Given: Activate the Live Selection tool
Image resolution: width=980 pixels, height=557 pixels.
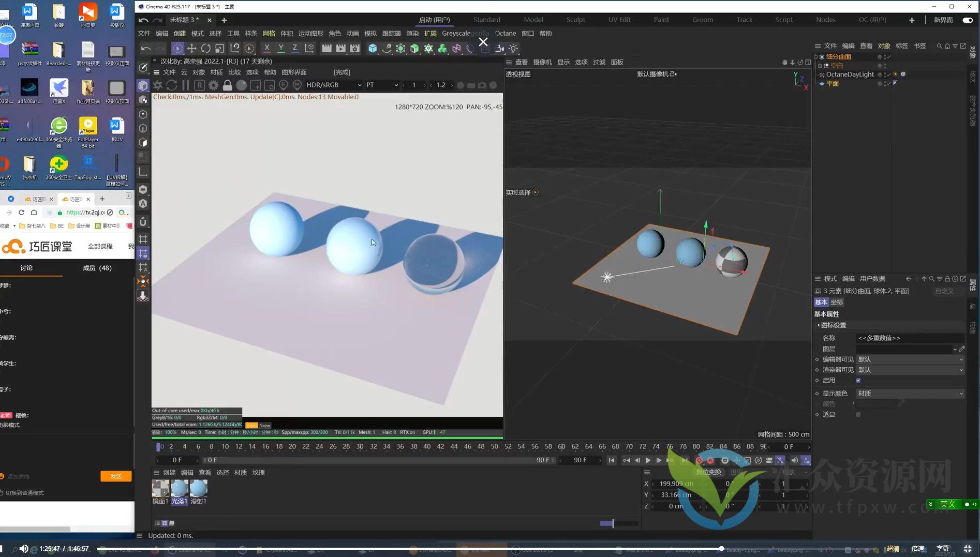Looking at the screenshot, I should click(177, 48).
